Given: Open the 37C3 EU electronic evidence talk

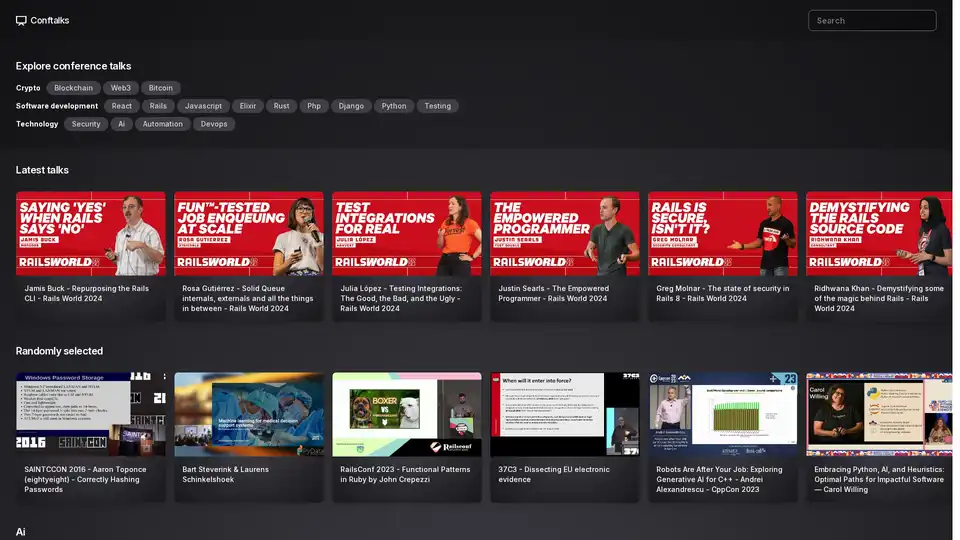Looking at the screenshot, I should click(x=564, y=414).
